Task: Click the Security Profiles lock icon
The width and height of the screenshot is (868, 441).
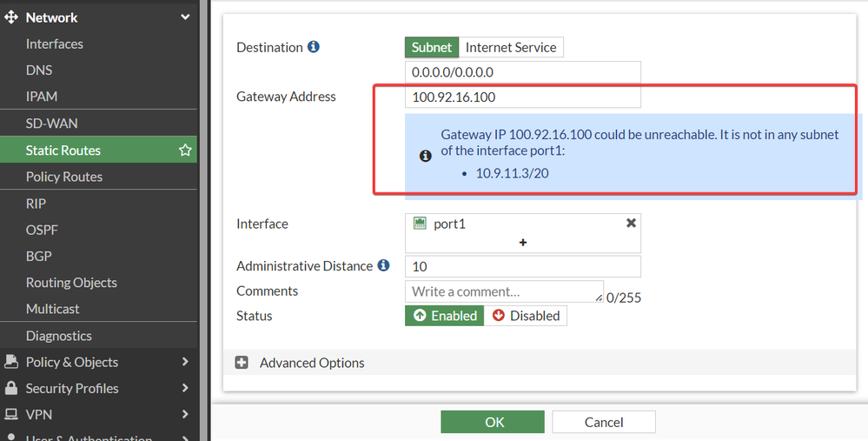Action: [x=11, y=388]
